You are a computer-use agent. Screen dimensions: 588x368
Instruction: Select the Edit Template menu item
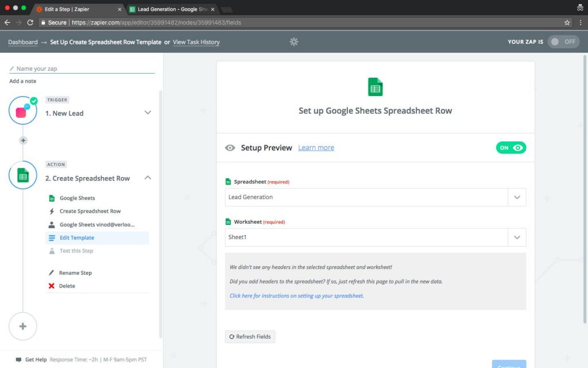coord(97,237)
